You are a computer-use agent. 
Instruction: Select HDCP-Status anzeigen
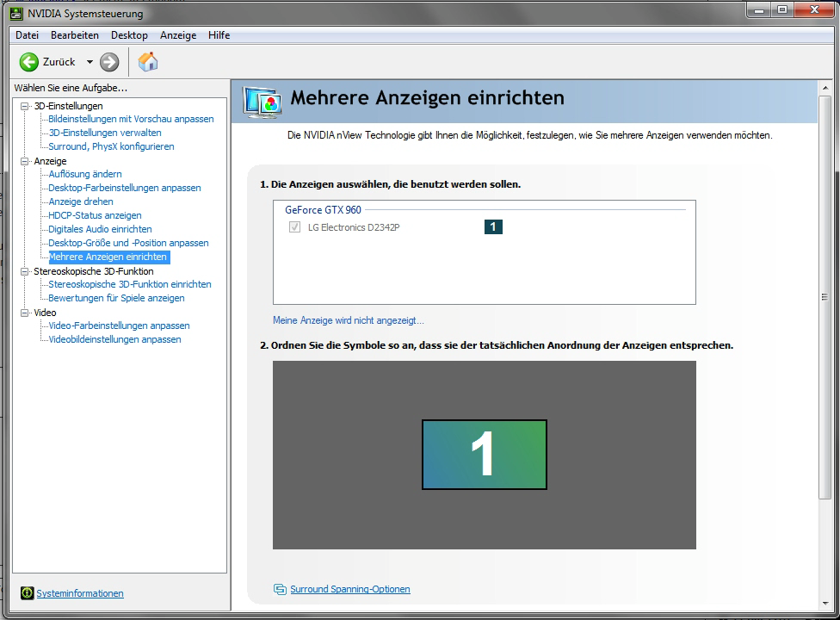[x=95, y=215]
